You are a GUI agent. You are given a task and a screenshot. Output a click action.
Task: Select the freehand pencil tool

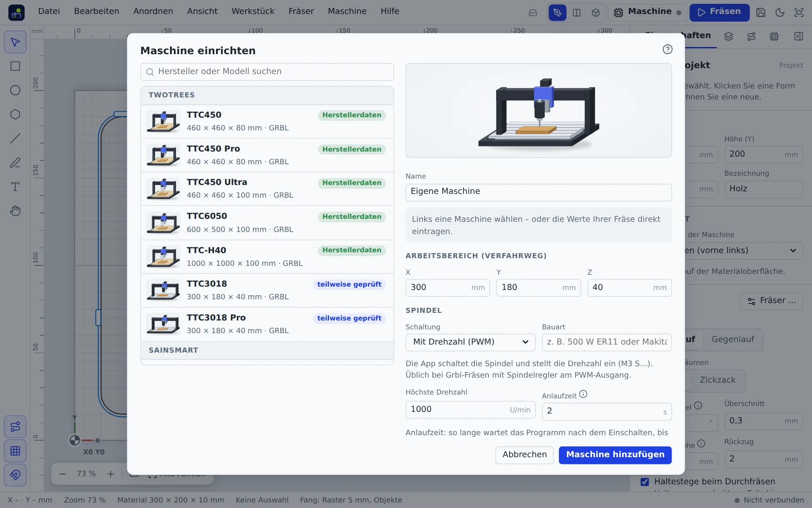click(x=15, y=163)
